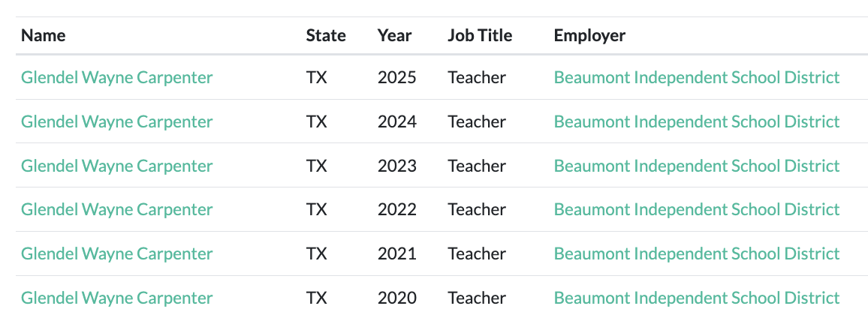Open the Beaumont Independent School District link for 2022
The height and width of the screenshot is (336, 868).
(697, 209)
